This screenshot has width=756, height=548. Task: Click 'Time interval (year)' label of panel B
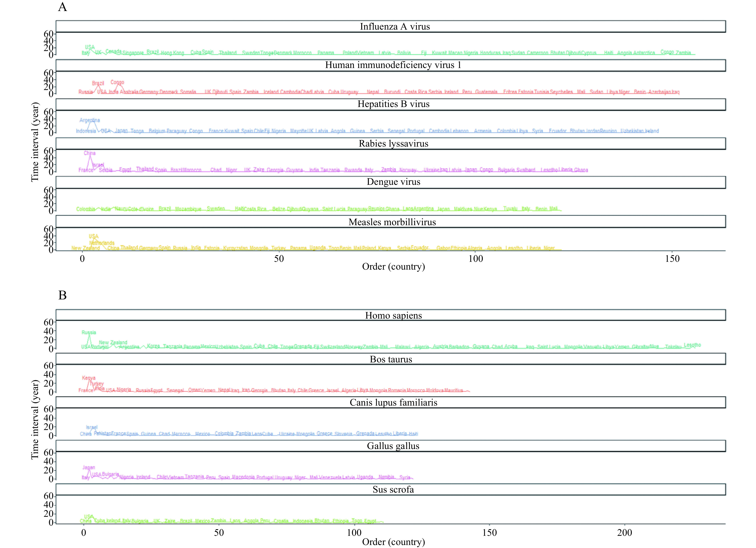pos(35,420)
